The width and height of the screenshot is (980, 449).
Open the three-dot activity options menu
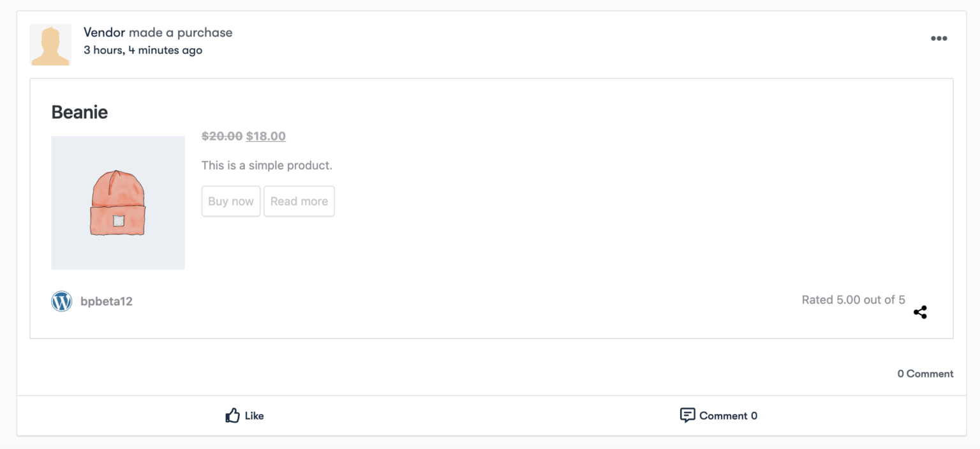pyautogui.click(x=939, y=38)
